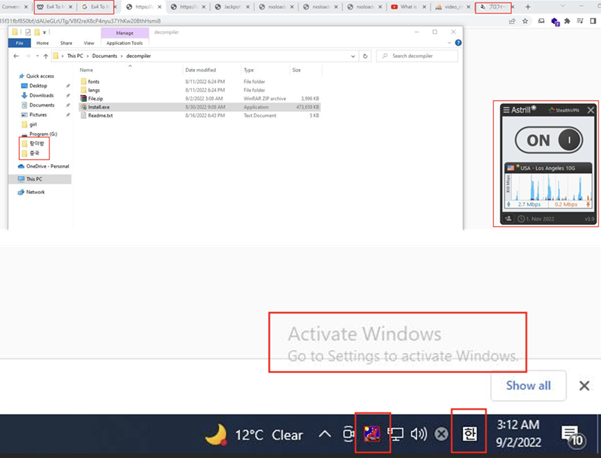Click the Astrill tray icon in taskbar
Image resolution: width=601 pixels, height=458 pixels.
[x=372, y=434]
